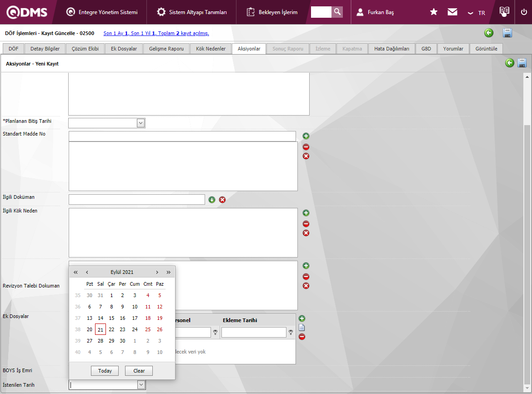Open Sistem Altyapı Tanımları menu

click(191, 12)
